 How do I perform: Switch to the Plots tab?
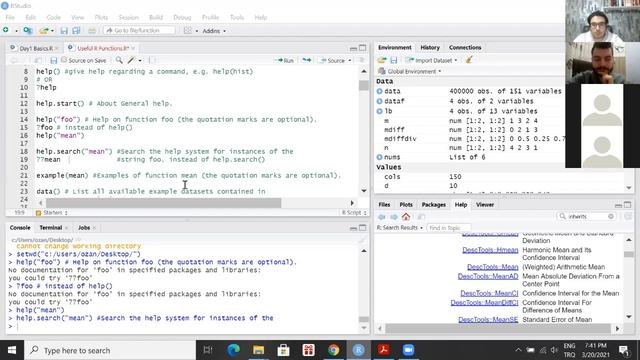tap(406, 205)
